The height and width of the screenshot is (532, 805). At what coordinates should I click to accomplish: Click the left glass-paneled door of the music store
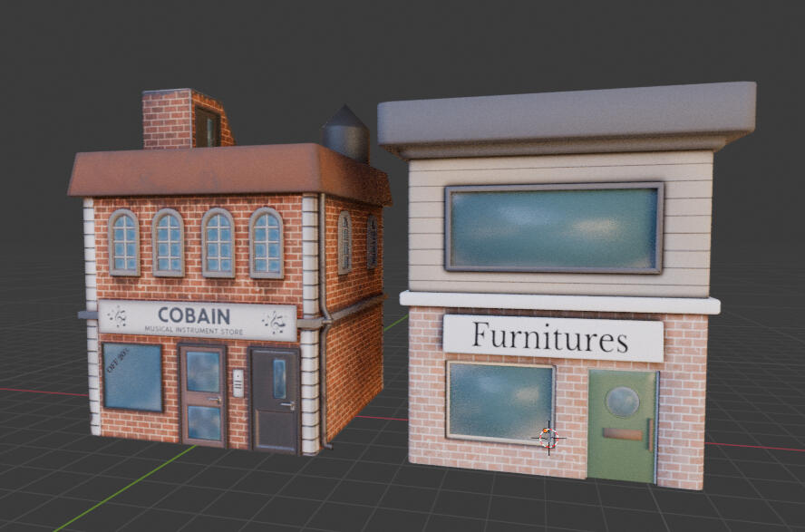click(x=203, y=395)
